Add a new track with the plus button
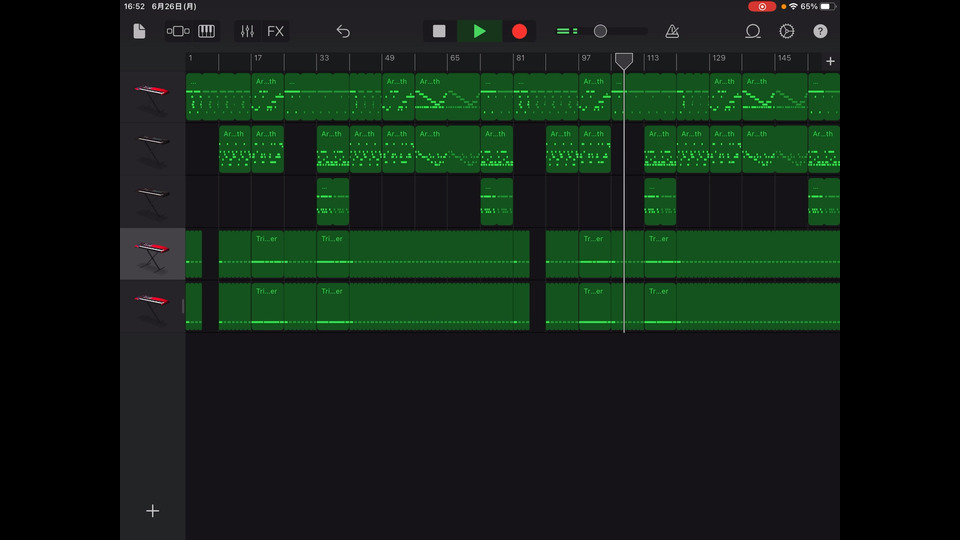 (152, 511)
